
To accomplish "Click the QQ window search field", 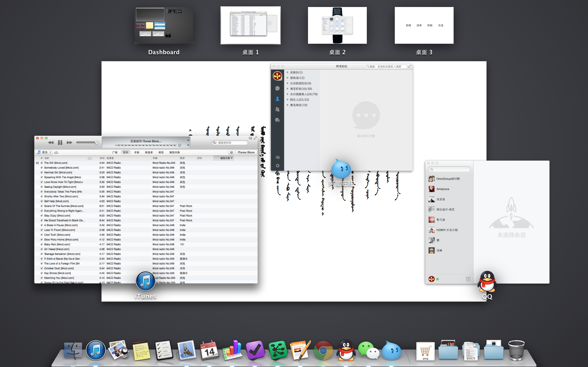I will 449,169.
